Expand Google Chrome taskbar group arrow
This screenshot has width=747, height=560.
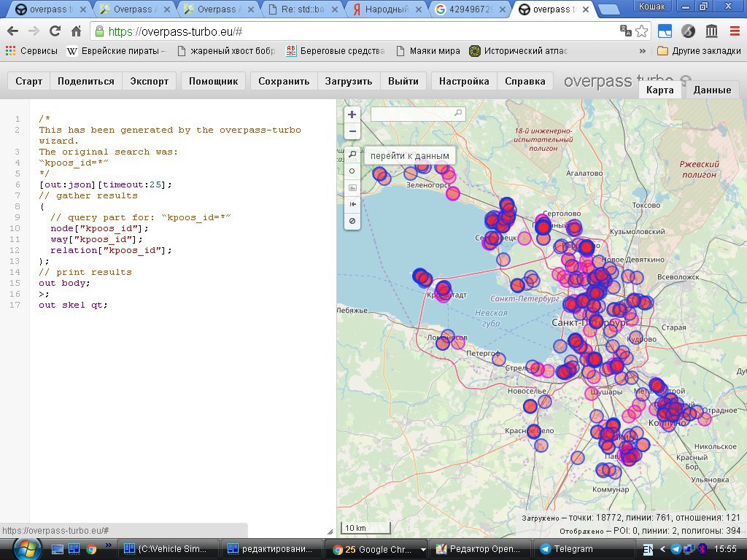point(422,550)
